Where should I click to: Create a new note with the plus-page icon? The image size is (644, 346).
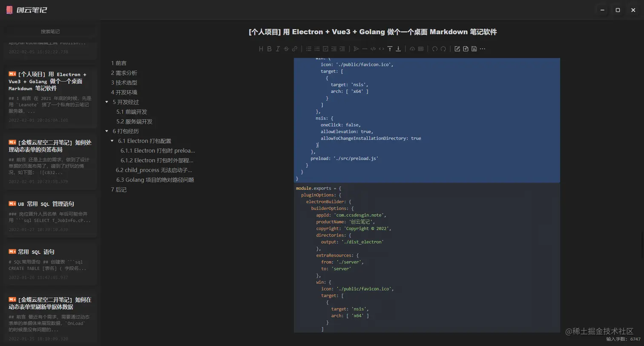[466, 49]
